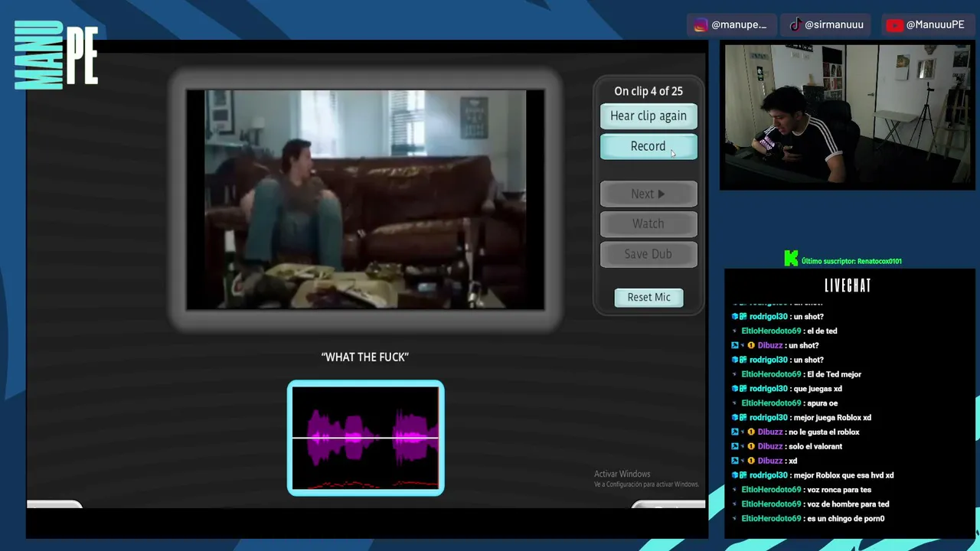Click the orange badge in the 'solo el valorant' row
980x551 pixels.
(751, 446)
